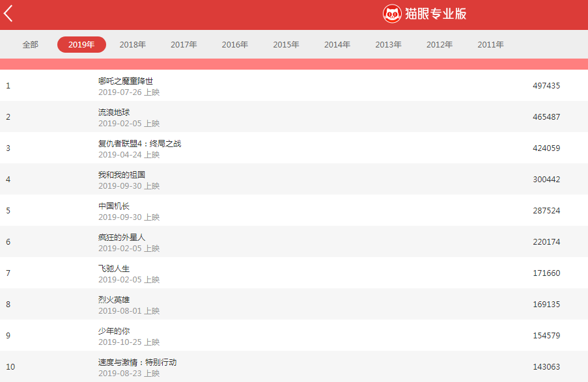Open movie 速度与激情:特别行动
The image size is (588, 382).
click(x=137, y=362)
